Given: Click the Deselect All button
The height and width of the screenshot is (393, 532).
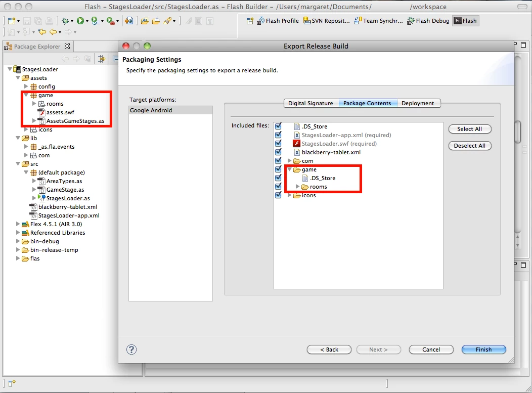Looking at the screenshot, I should (470, 146).
